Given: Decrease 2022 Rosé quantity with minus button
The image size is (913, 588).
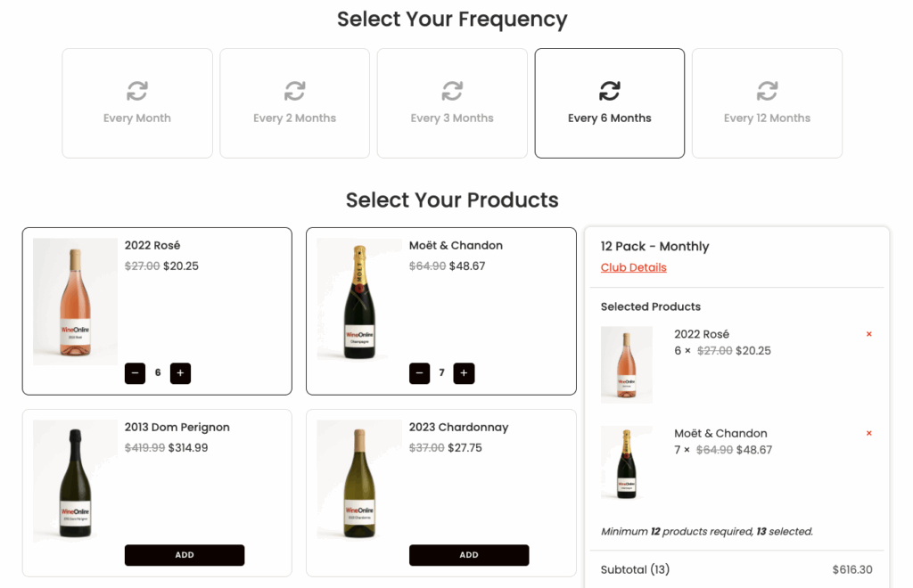Looking at the screenshot, I should coord(136,373).
